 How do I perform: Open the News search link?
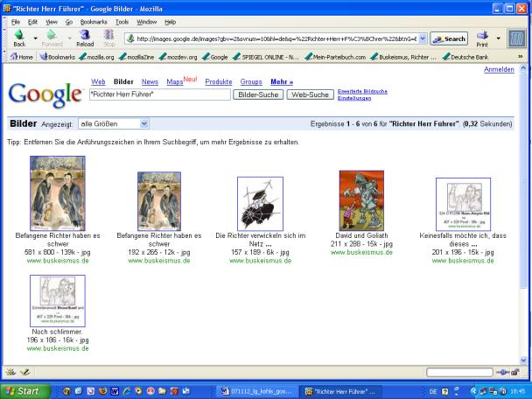[150, 81]
